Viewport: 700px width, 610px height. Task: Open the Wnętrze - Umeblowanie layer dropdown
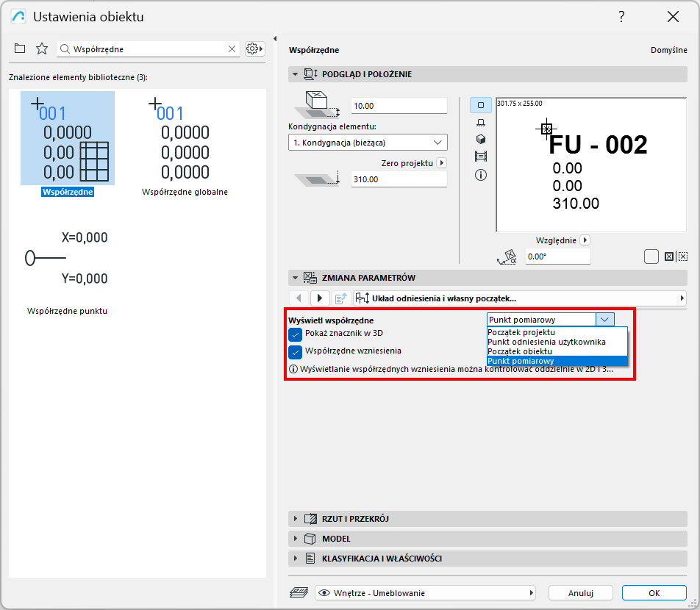click(425, 592)
